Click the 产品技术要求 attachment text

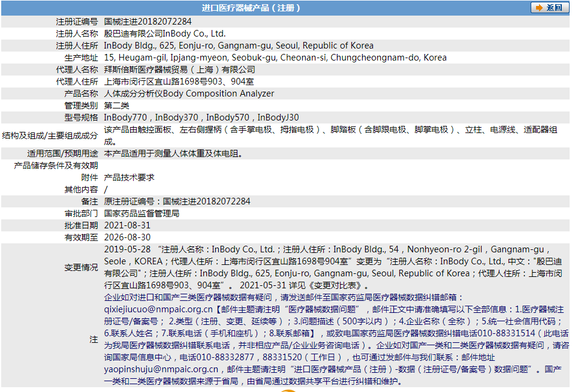[x=129, y=177]
